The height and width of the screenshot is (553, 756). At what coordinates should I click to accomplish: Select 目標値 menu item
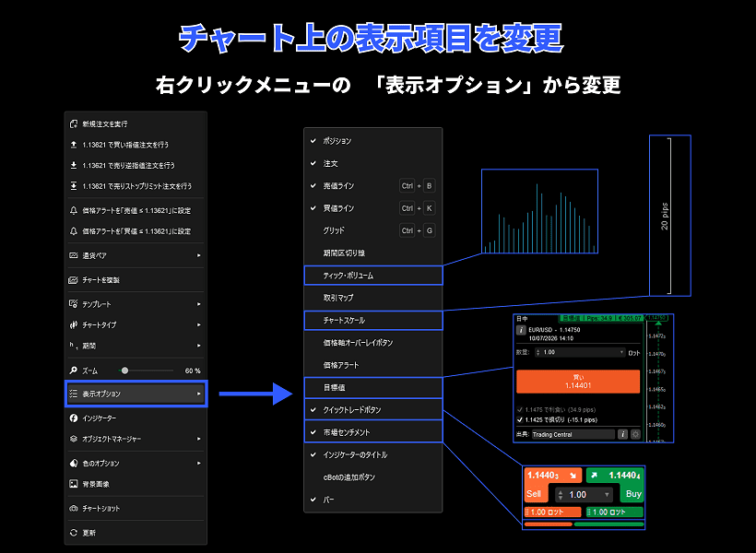click(373, 388)
